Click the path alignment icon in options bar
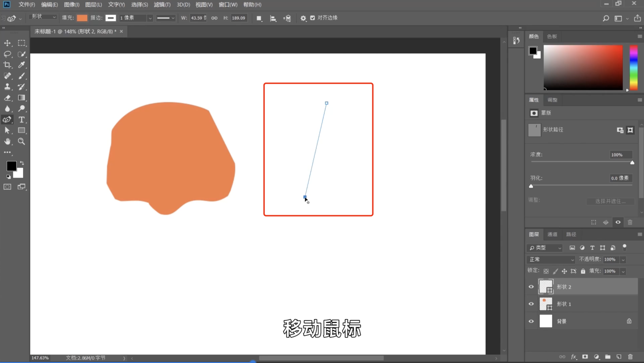This screenshot has width=644, height=363. 273,18
